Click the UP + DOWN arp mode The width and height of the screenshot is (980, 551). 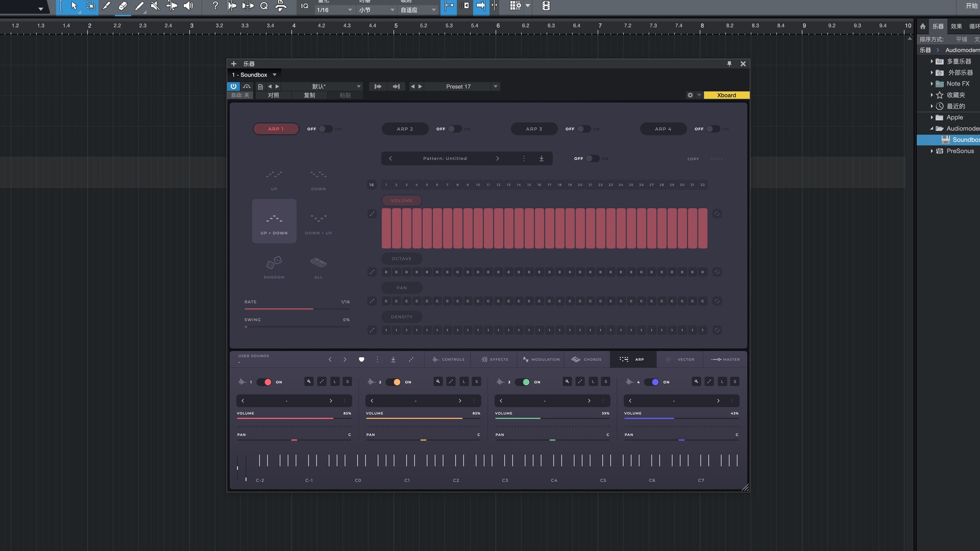(274, 221)
